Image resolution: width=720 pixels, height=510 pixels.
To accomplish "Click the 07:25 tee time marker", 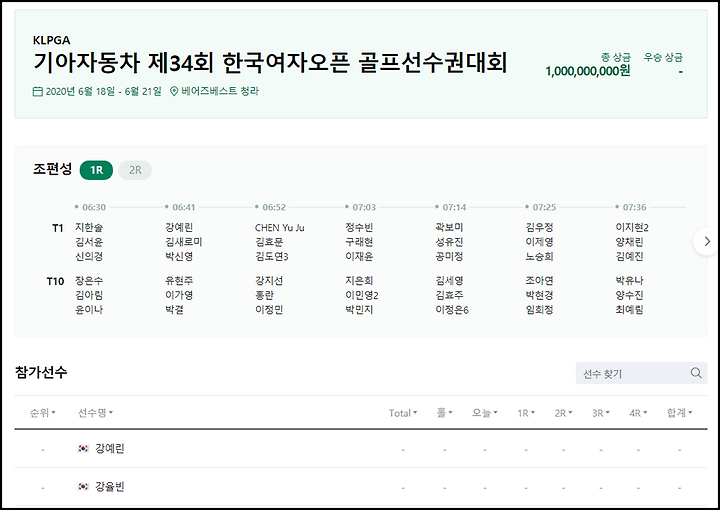I will (540, 207).
